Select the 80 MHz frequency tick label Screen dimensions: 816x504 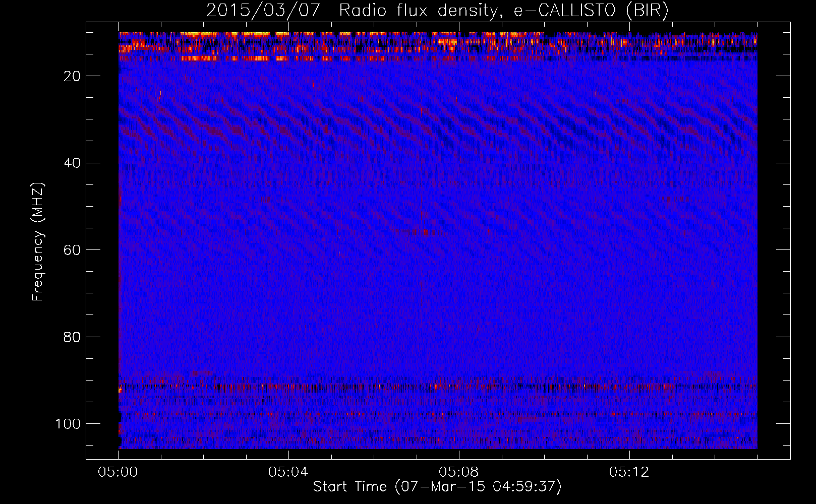click(x=72, y=337)
